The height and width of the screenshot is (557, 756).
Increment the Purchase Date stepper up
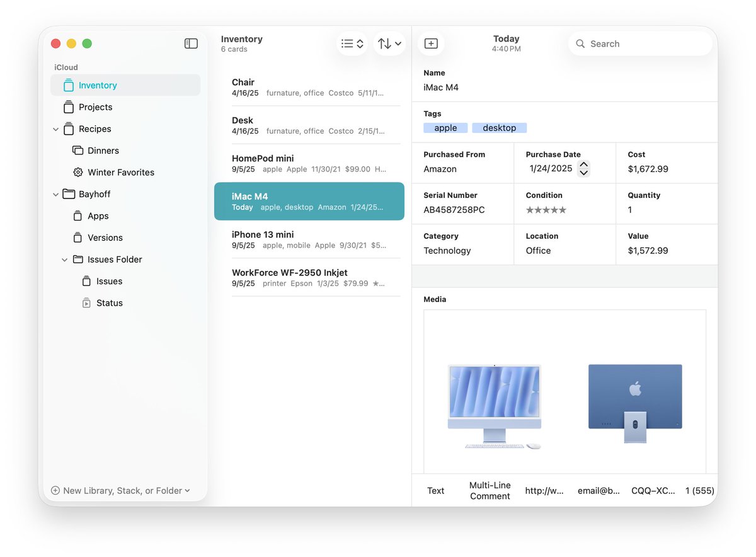point(583,164)
